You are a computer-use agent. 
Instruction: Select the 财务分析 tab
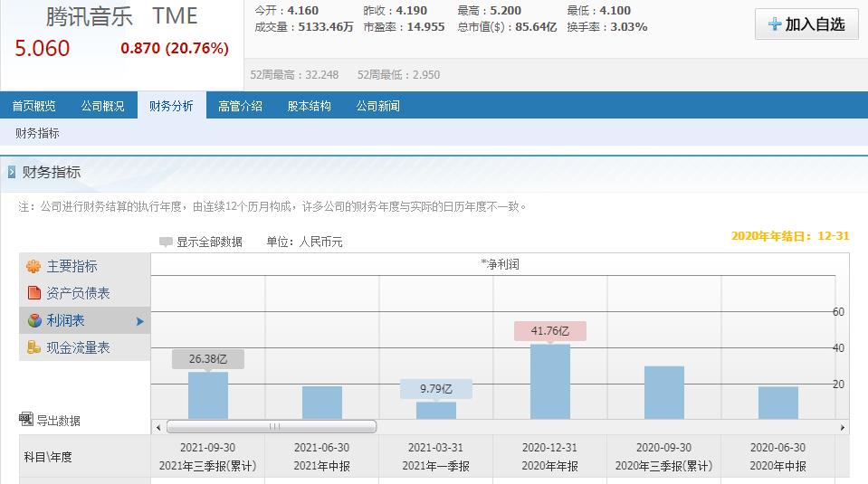tap(171, 106)
